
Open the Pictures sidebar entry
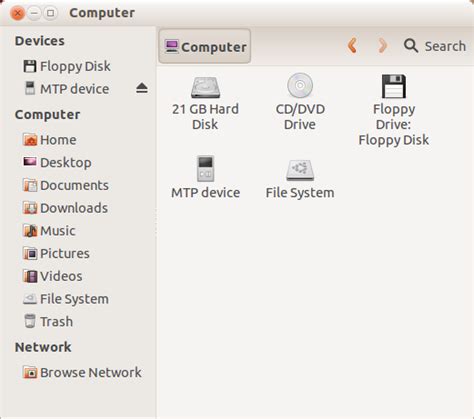[x=56, y=253]
